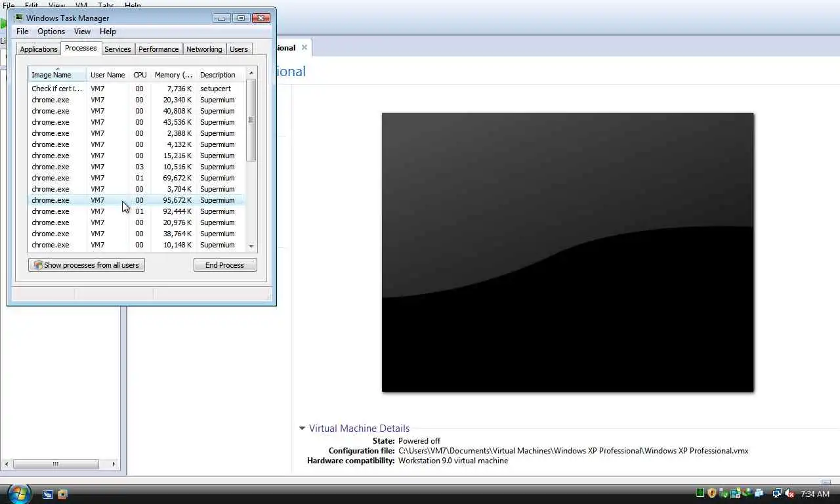Screen dimensions: 840x504
Task: Click the End Process button
Action: coord(224,265)
